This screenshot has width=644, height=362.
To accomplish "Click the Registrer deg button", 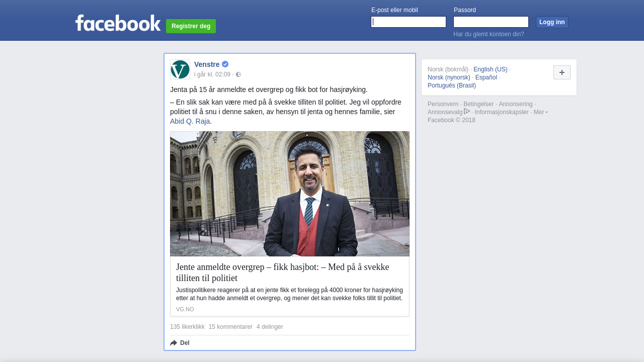I will point(191,26).
